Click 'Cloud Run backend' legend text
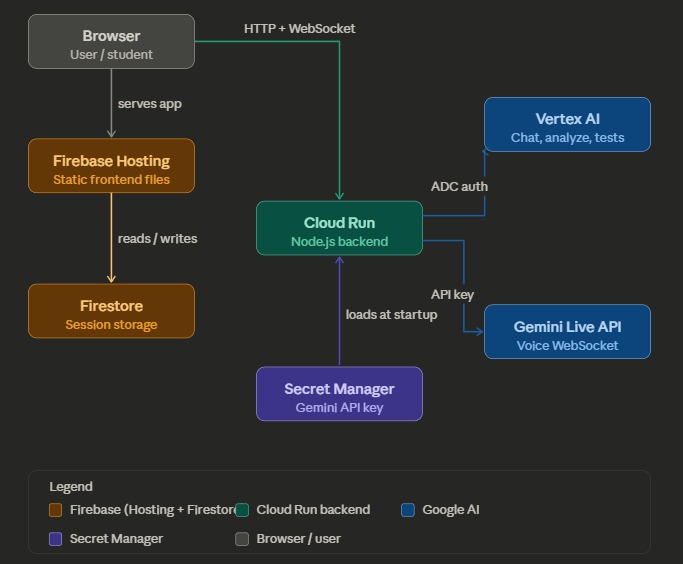The image size is (683, 564). point(313,510)
